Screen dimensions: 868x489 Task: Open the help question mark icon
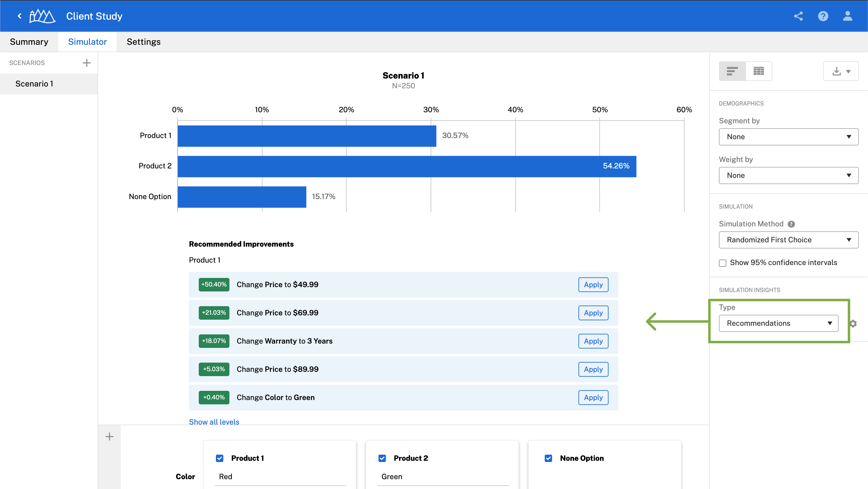click(823, 16)
